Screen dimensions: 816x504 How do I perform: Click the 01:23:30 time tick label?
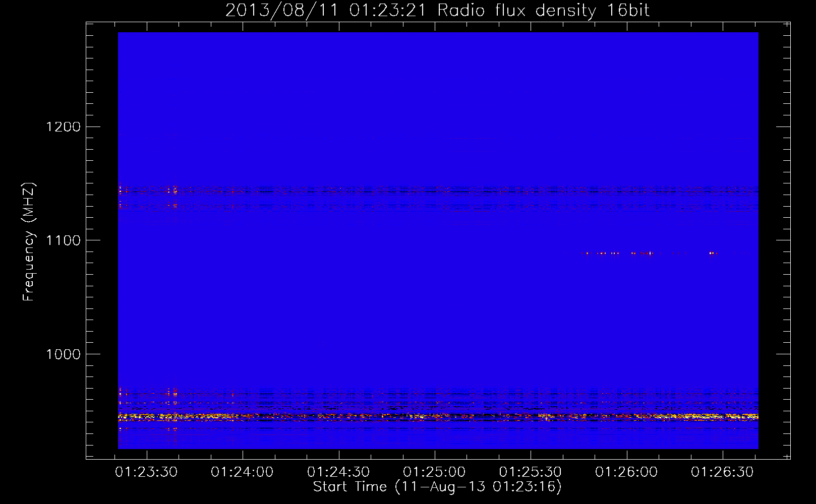click(x=146, y=472)
